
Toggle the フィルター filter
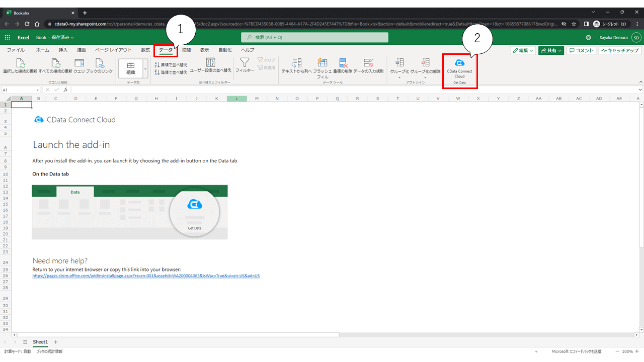tap(245, 66)
